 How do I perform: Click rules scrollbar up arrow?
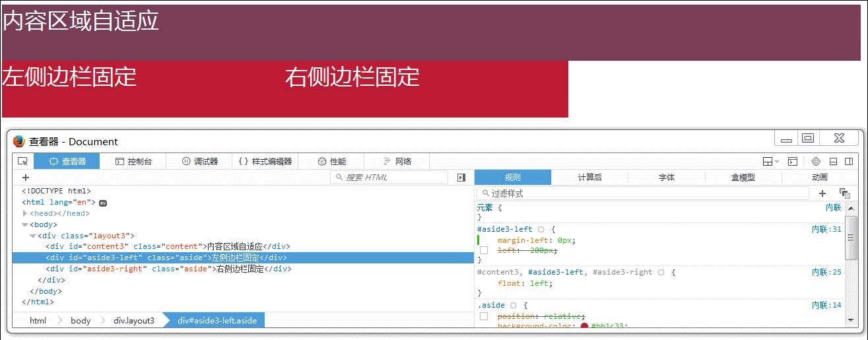pos(852,209)
